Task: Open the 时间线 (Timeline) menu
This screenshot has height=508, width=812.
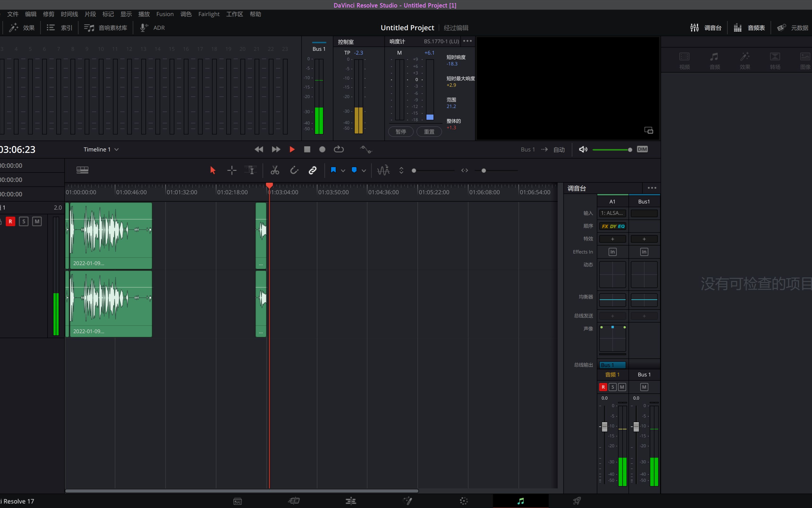Action: coord(69,14)
